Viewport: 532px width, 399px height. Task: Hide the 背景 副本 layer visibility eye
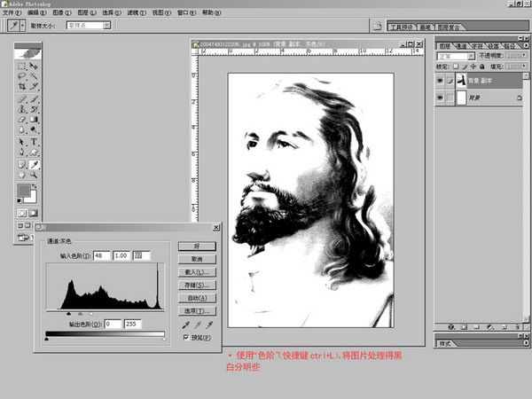click(441, 81)
